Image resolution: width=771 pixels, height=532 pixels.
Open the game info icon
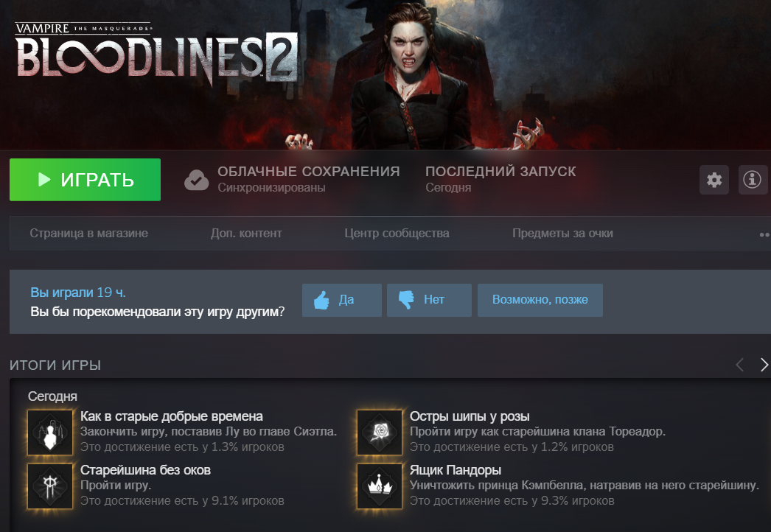(x=753, y=180)
